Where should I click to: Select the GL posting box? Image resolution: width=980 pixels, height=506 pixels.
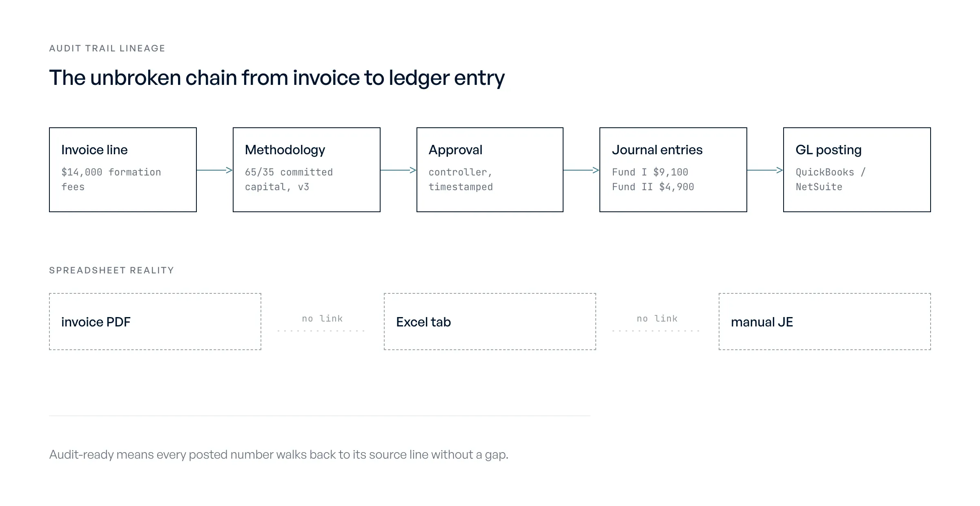point(857,170)
